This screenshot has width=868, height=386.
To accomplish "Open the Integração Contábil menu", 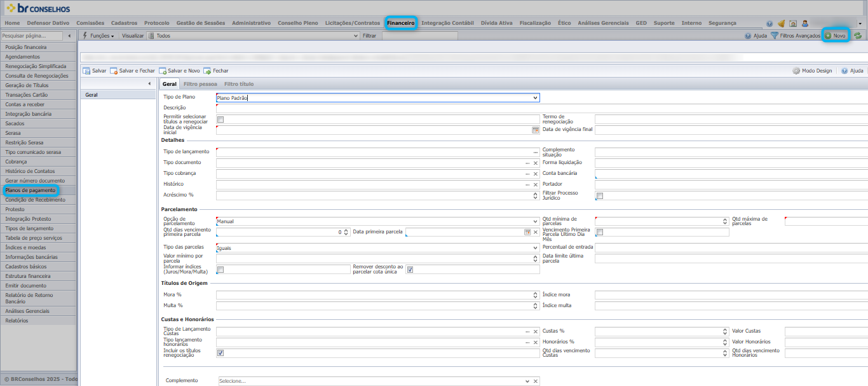I will 447,23.
